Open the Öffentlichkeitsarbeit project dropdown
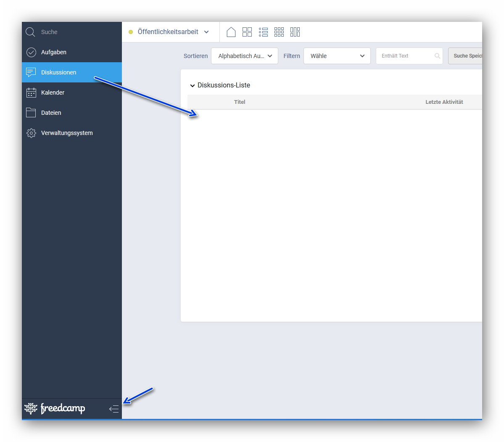 click(172, 32)
